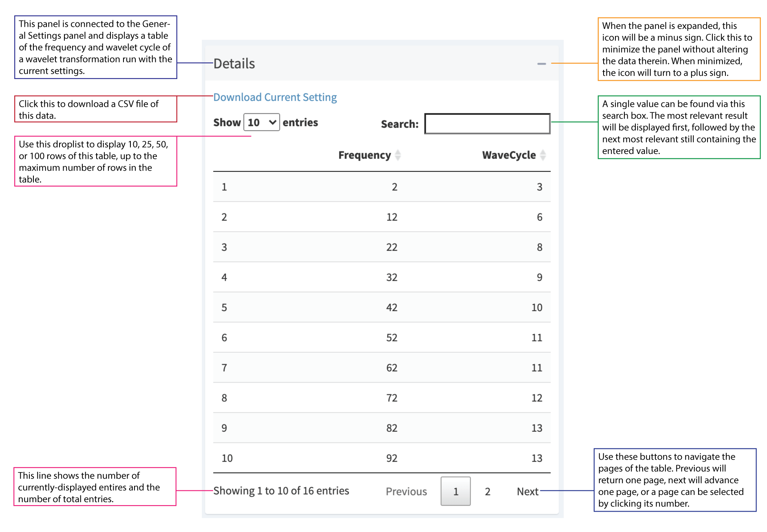
Task: Click the Frequency column header
Action: point(364,155)
